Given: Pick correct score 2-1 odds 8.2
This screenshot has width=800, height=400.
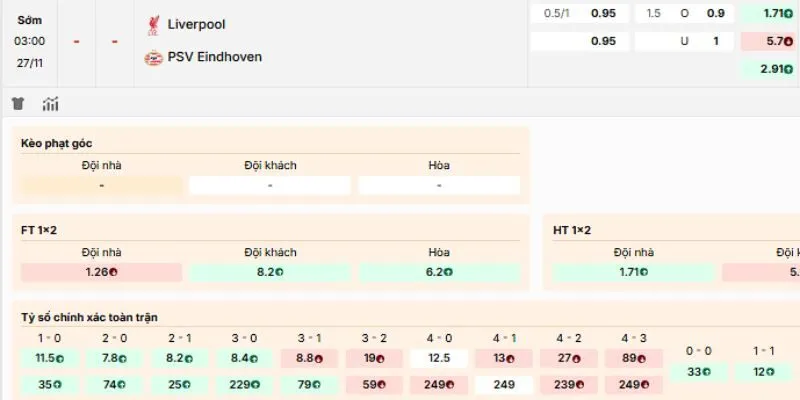Looking at the screenshot, I should point(180,358).
